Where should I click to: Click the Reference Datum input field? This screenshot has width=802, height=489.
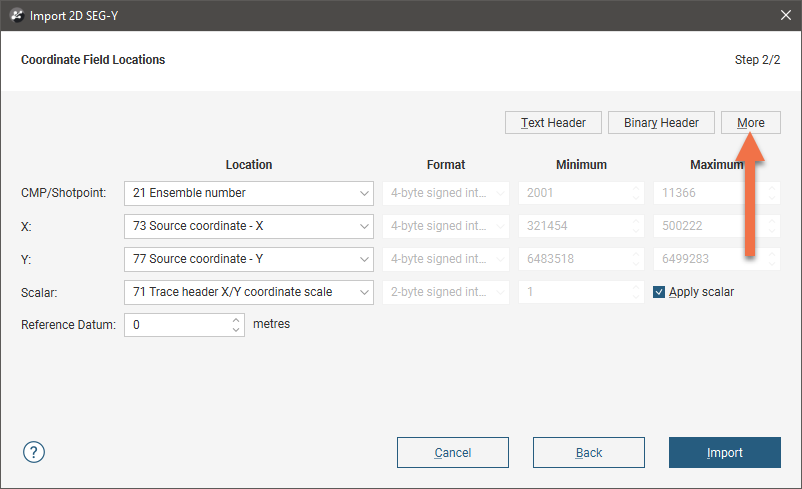coord(176,325)
